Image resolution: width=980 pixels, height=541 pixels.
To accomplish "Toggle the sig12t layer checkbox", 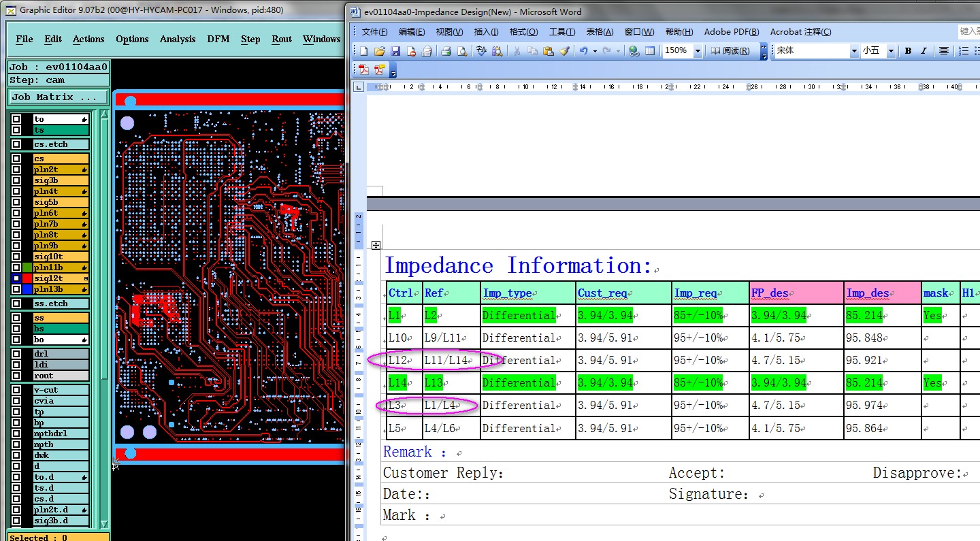I will coord(16,278).
